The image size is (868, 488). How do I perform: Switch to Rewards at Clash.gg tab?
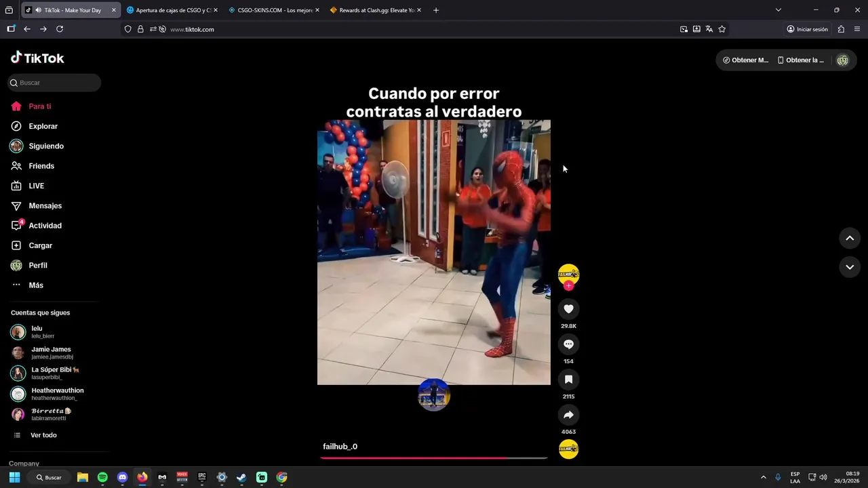375,10
